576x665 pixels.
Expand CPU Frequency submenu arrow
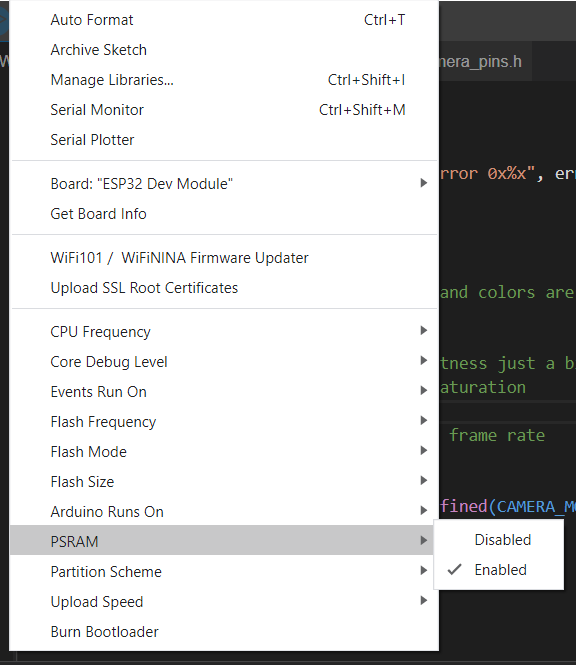pos(423,330)
